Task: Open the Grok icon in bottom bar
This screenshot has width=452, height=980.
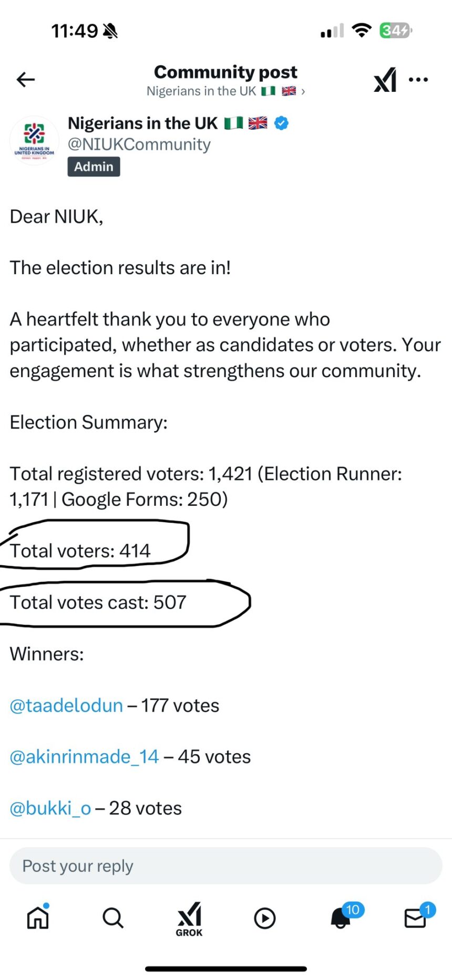Action: tap(189, 918)
